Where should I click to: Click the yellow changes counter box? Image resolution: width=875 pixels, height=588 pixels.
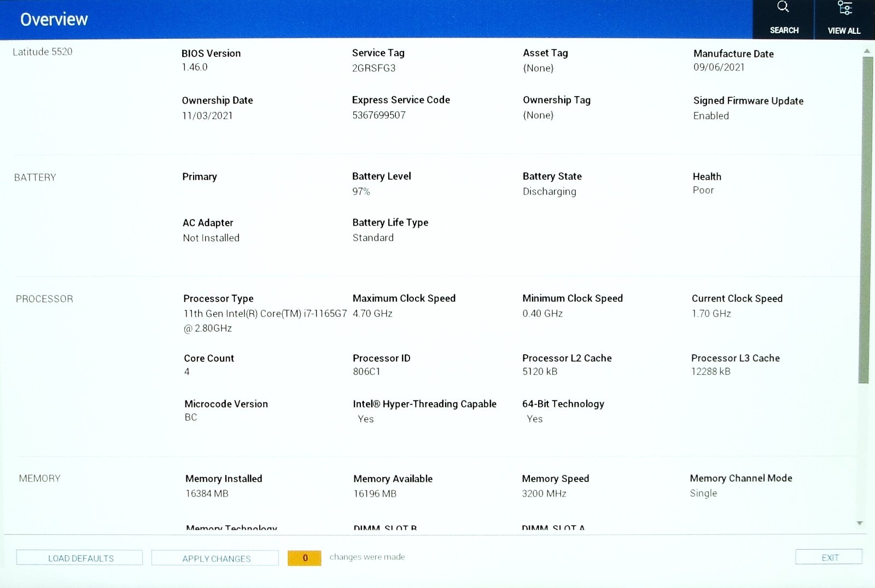pyautogui.click(x=305, y=558)
